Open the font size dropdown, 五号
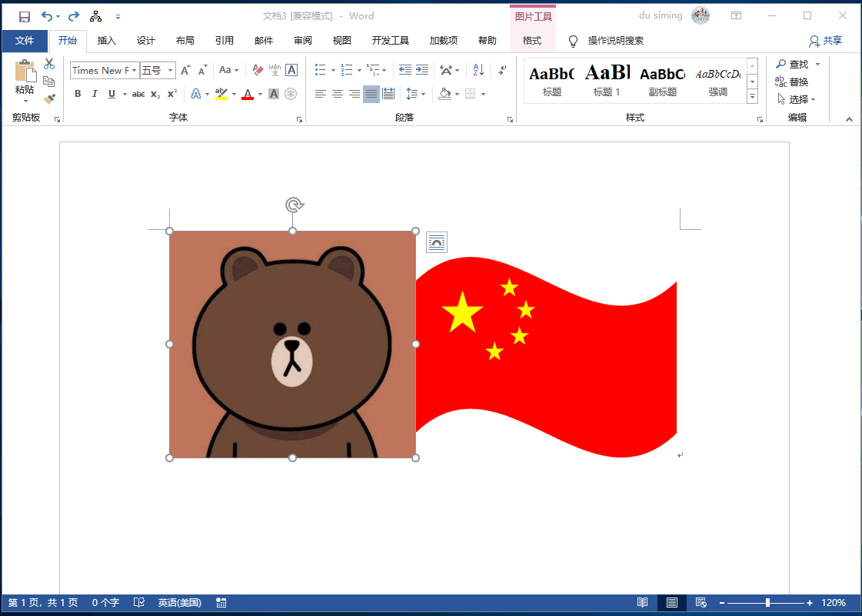Screen dimensions: 862x616 pyautogui.click(x=171, y=71)
